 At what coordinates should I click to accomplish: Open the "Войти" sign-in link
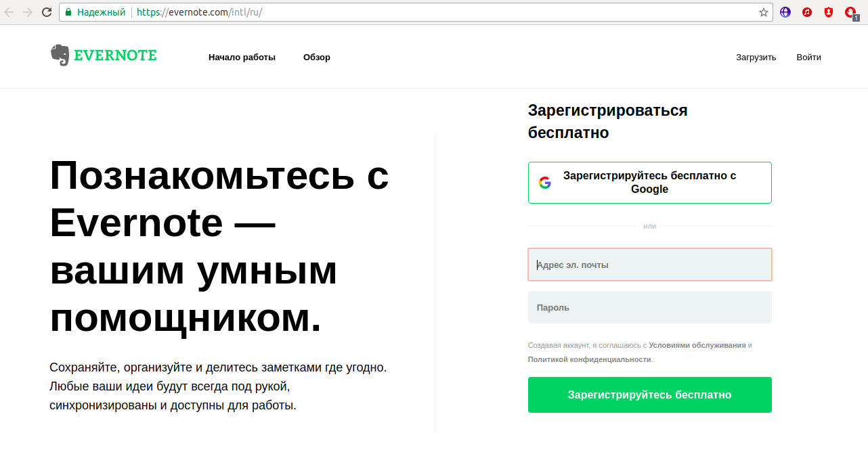808,58
